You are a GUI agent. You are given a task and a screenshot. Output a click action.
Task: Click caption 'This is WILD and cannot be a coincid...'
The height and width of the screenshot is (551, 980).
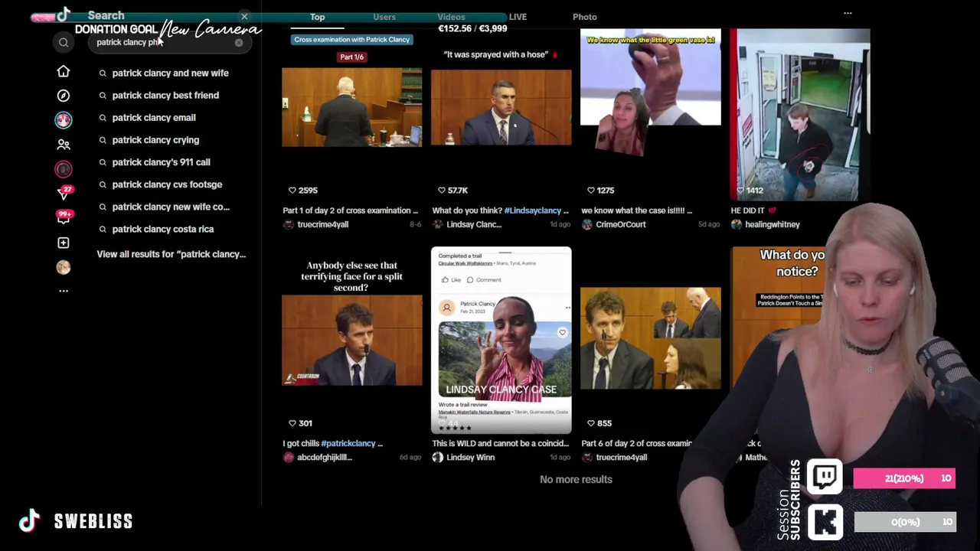(x=501, y=443)
